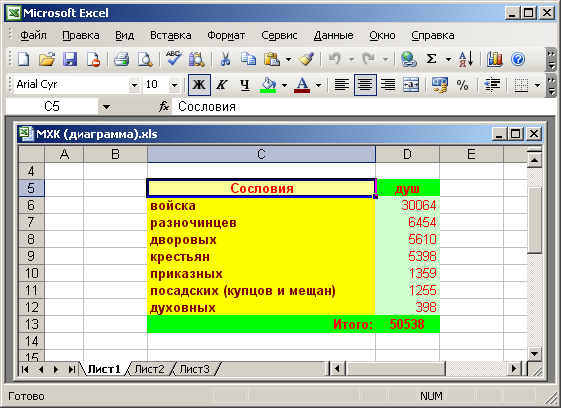The height and width of the screenshot is (408, 561).
Task: Run the ABC spelling check
Action: pos(174,59)
